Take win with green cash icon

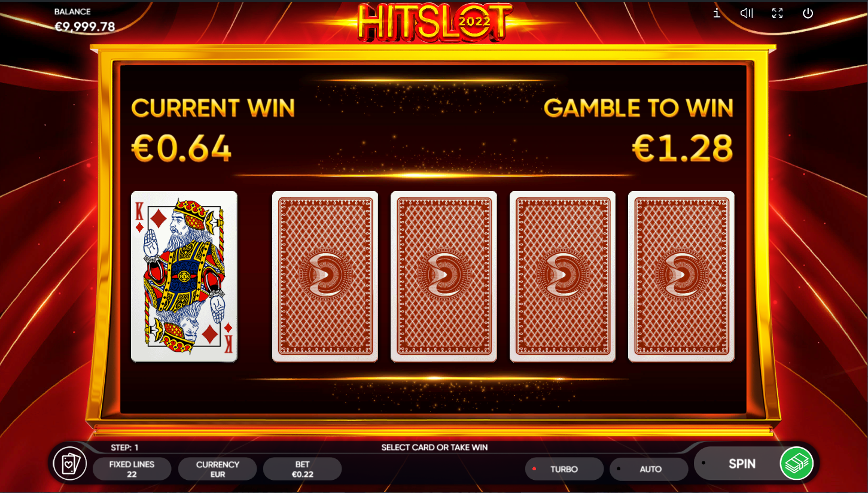(796, 464)
